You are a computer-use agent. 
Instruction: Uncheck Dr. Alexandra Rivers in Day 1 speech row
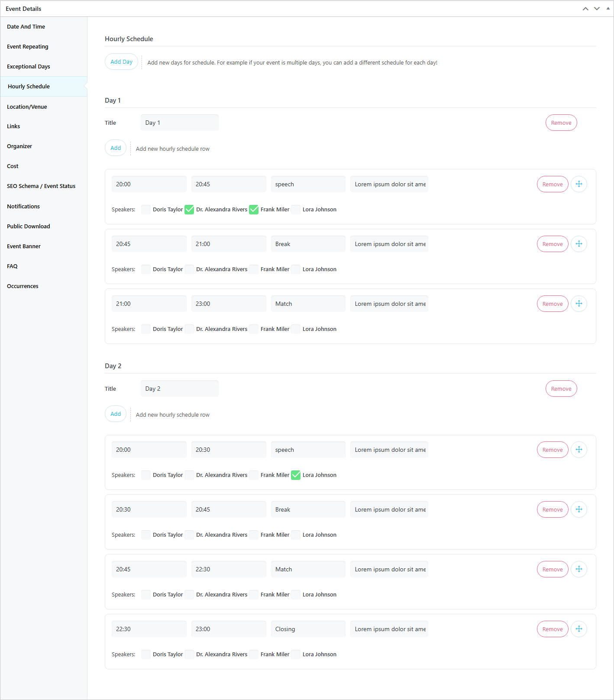click(x=189, y=210)
